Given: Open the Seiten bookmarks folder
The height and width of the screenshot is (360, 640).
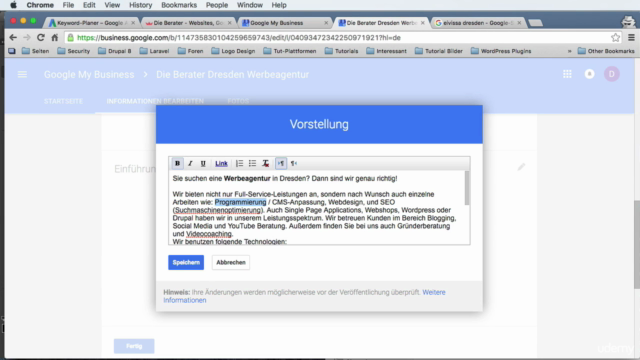Looking at the screenshot, I should click(x=36, y=51).
